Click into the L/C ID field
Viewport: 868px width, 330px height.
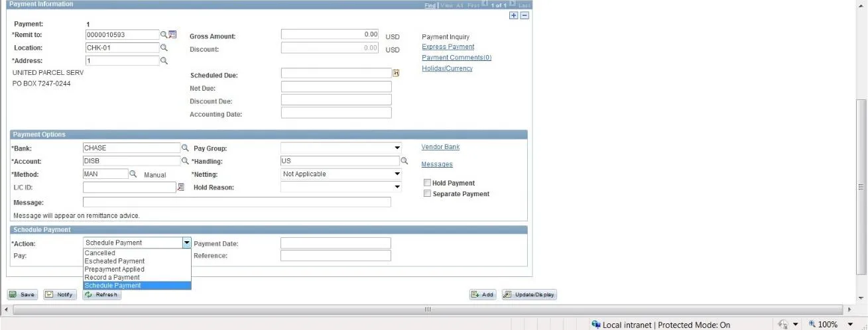click(x=129, y=188)
